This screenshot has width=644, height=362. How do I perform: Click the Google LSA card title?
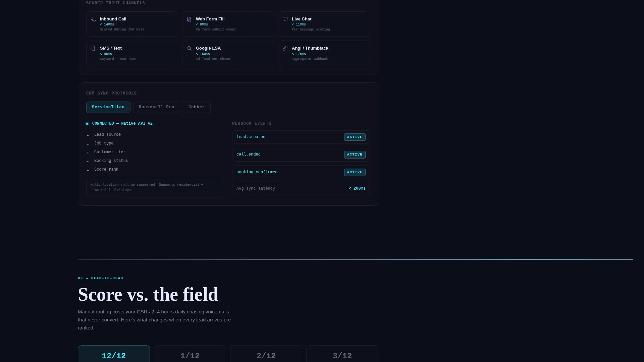208,48
